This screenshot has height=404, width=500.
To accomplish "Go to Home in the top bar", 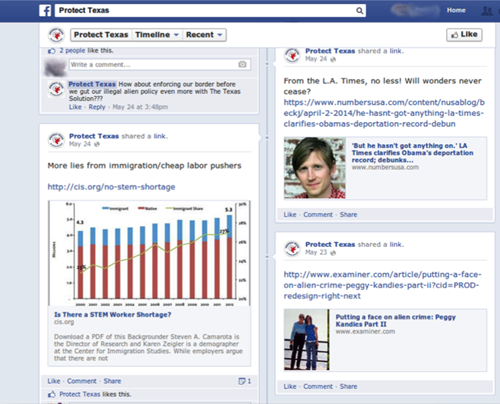I will (x=456, y=10).
